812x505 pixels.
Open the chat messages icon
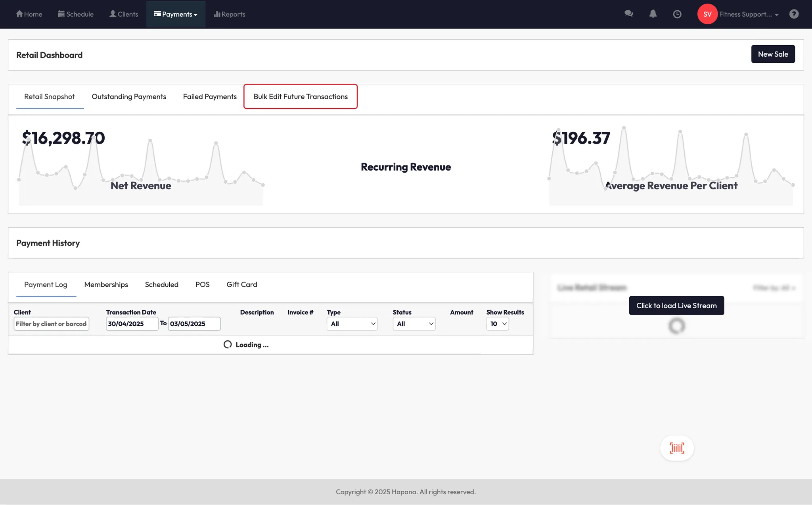628,14
